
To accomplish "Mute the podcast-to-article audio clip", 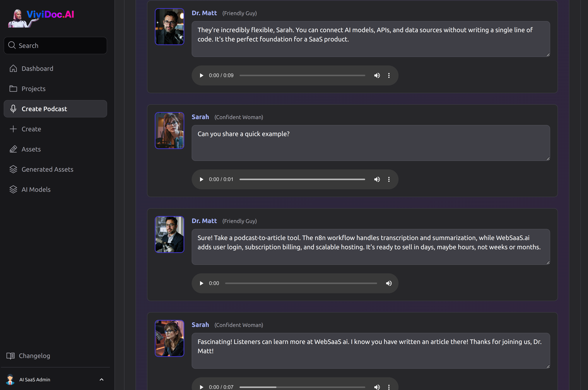I will click(x=389, y=283).
